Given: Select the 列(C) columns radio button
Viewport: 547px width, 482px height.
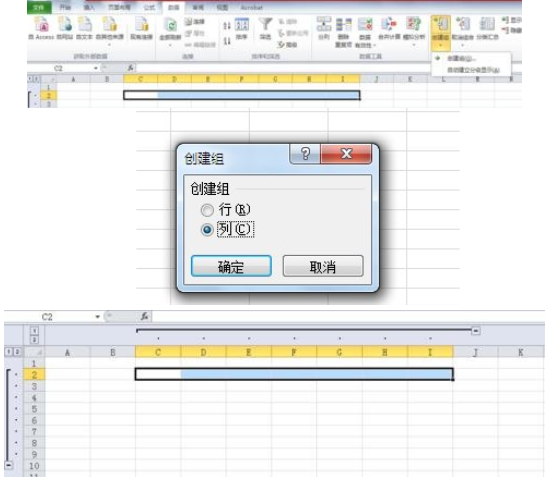Looking at the screenshot, I should coord(207,229).
